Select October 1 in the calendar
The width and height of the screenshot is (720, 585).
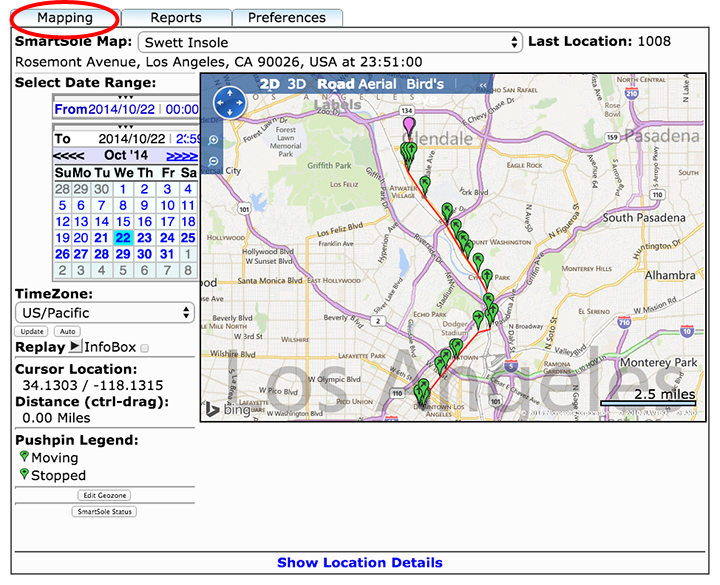pos(123,189)
